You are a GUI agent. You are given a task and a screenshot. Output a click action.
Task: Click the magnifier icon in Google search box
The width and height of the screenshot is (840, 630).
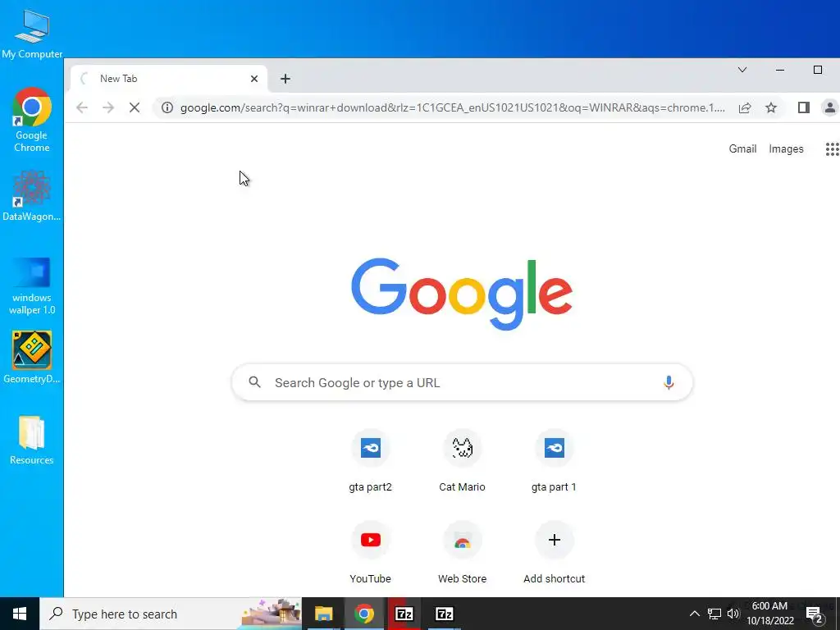(x=255, y=382)
